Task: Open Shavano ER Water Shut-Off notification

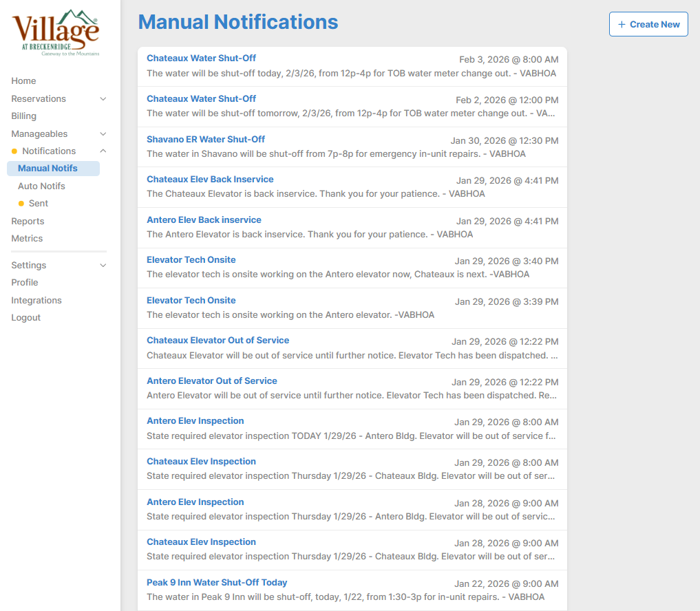Action: (206, 140)
